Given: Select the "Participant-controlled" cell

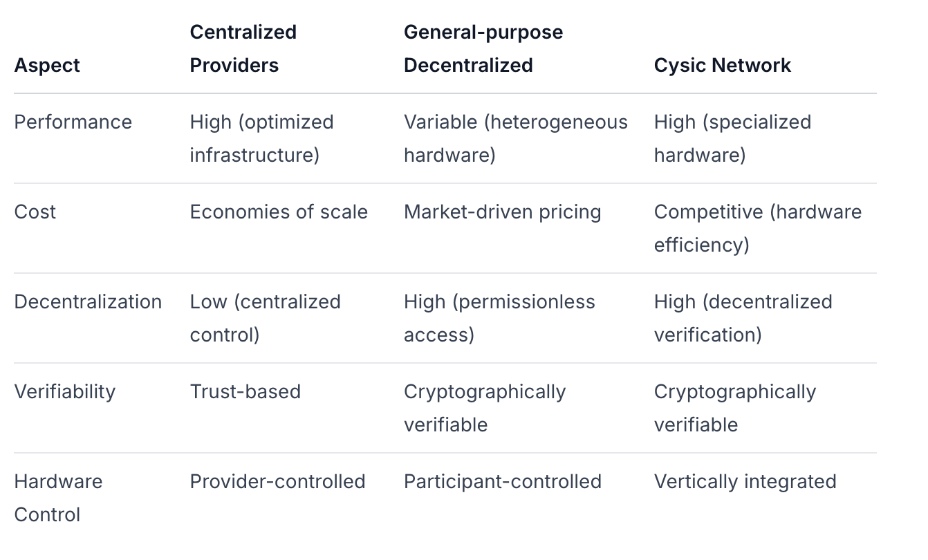Looking at the screenshot, I should coord(502,482).
